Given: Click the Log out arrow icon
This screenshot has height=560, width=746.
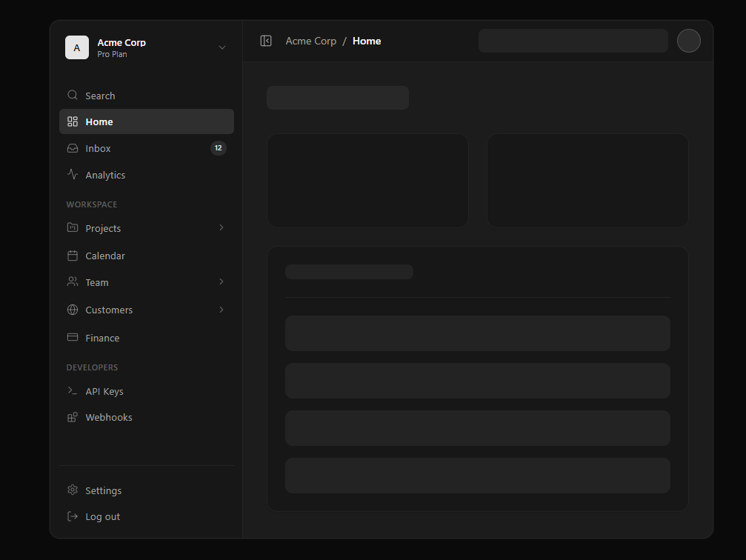Looking at the screenshot, I should click(73, 516).
